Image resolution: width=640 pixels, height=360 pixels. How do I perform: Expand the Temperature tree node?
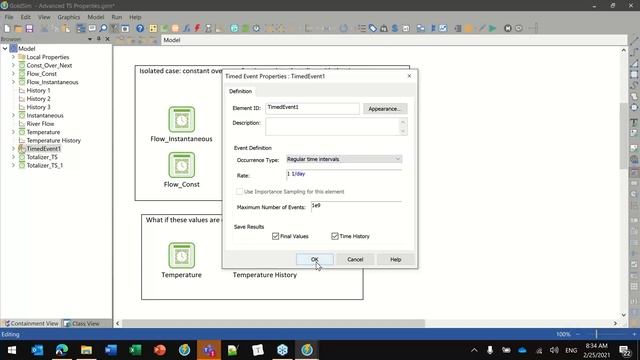13,132
